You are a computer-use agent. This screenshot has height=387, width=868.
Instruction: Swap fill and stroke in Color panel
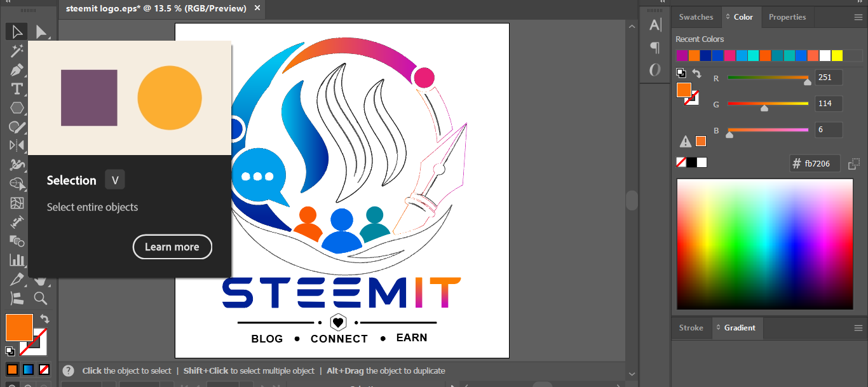click(697, 74)
